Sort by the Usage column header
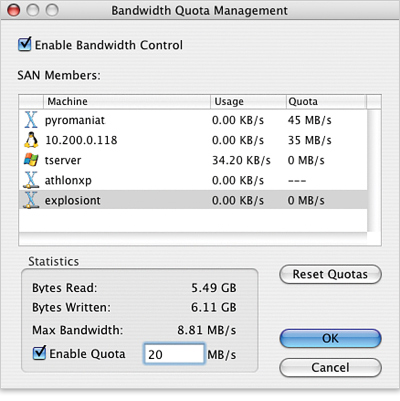 248,101
